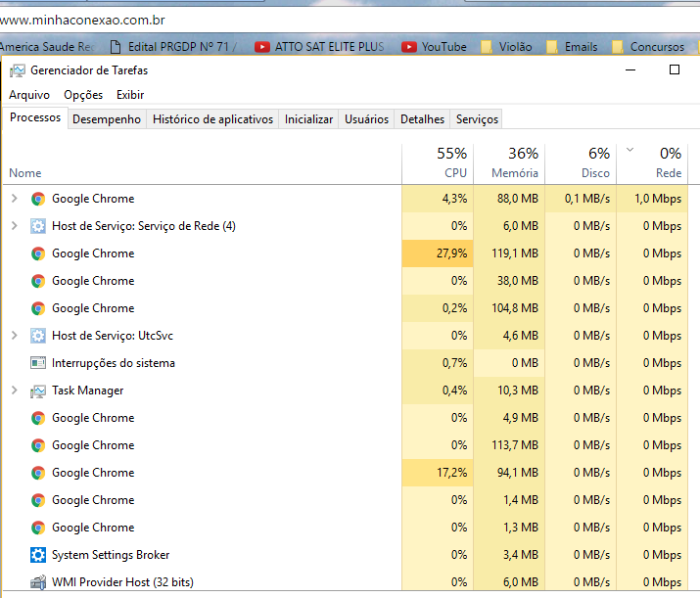Click Chrome icon in the 38,0 MB row
This screenshot has width=700, height=598.
(38, 281)
